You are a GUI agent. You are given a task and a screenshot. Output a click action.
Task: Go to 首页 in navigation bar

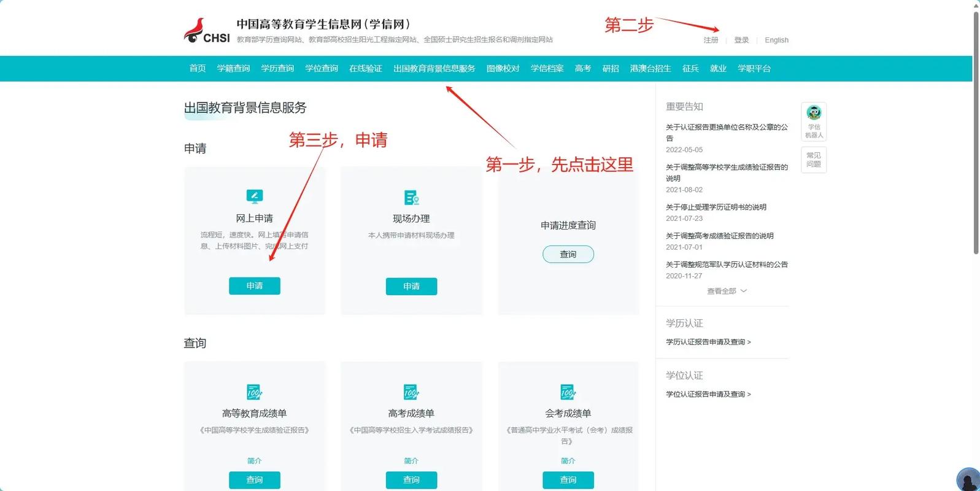[198, 68]
